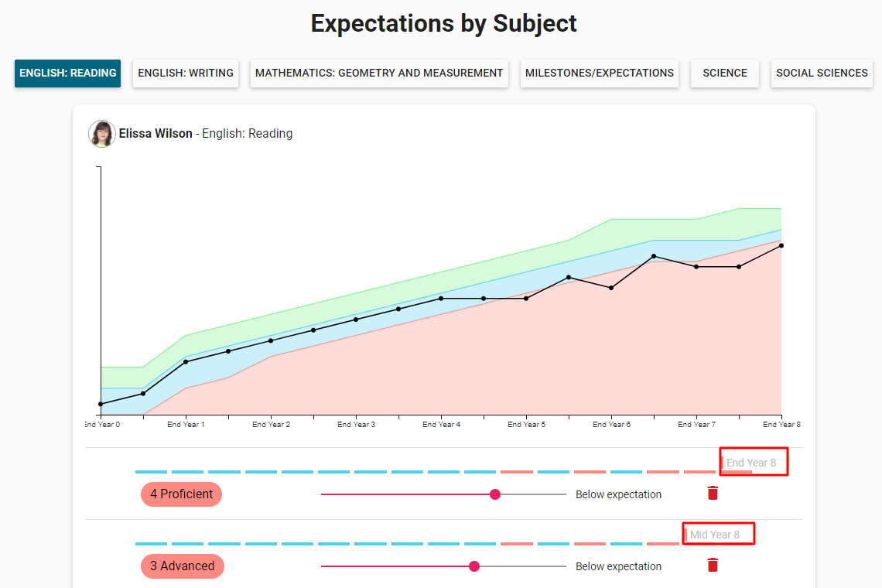
Task: Open the English: Writing tab
Action: tap(186, 73)
